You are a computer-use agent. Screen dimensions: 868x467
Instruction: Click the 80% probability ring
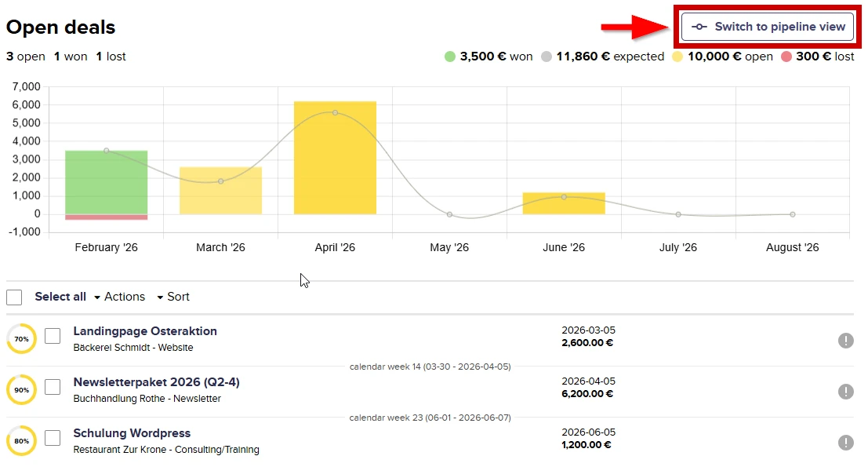[21, 441]
